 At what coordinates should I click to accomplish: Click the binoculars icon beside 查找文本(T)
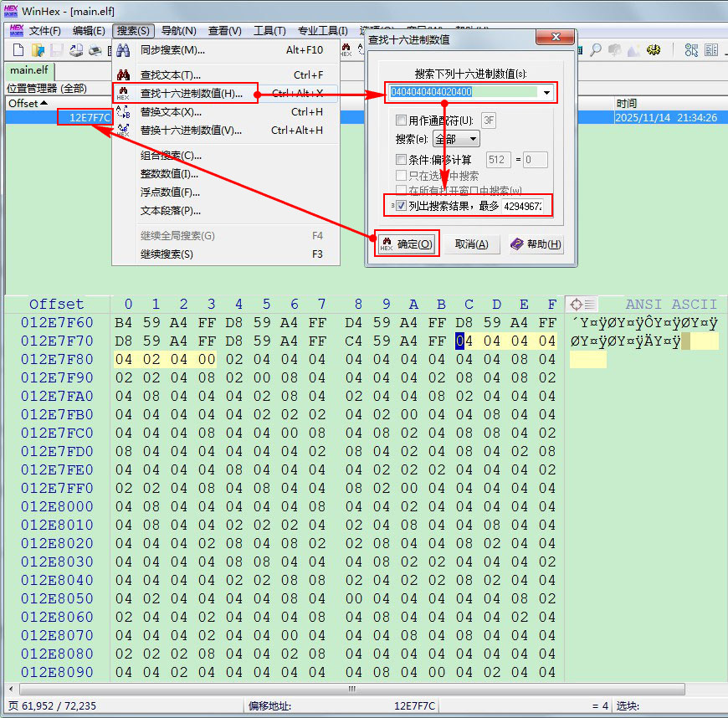point(123,74)
